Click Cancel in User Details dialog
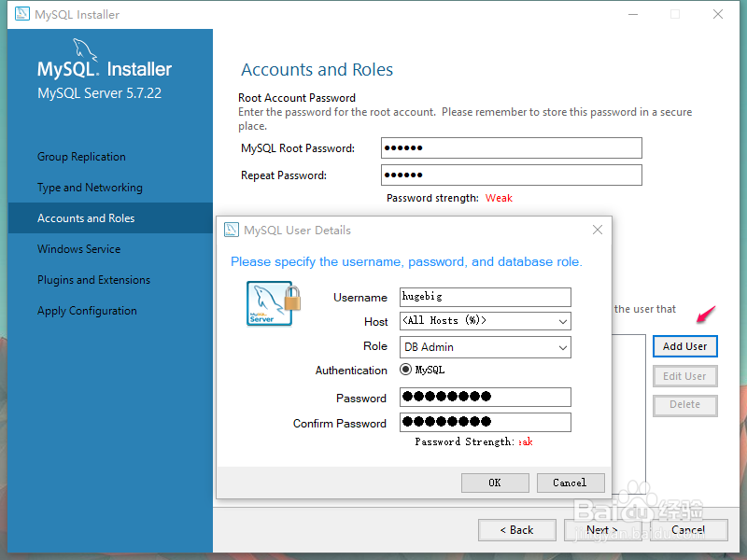Screen dimensions: 747x560 click(x=571, y=483)
